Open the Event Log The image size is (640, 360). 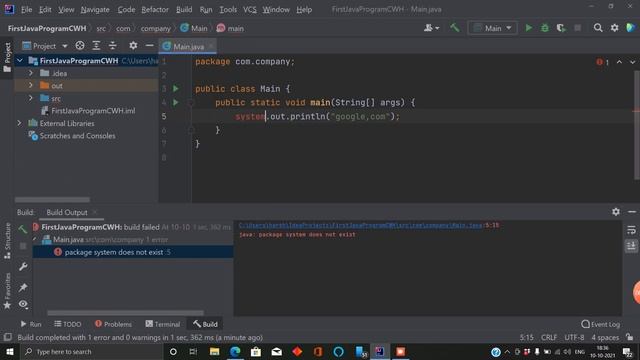tap(601, 324)
